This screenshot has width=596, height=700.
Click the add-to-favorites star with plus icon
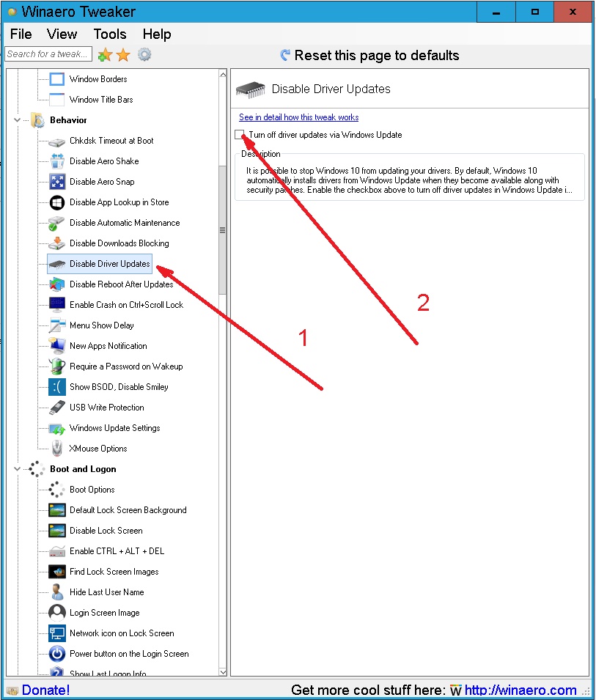[x=105, y=55]
